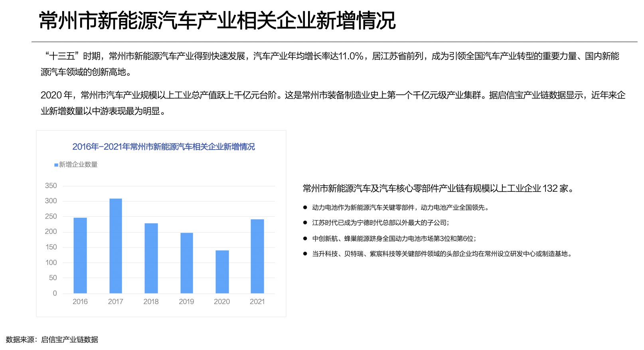Click the blue legend square for 新增企业数量
Screen dimensions: 644x350
coord(56,165)
